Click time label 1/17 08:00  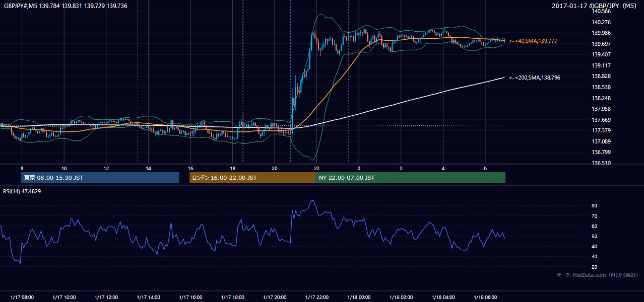point(22,297)
